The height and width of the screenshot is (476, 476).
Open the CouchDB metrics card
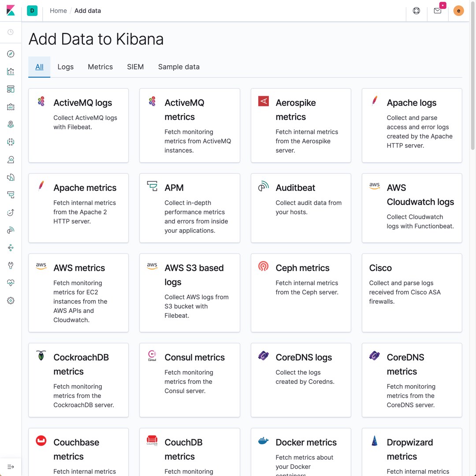(190, 452)
